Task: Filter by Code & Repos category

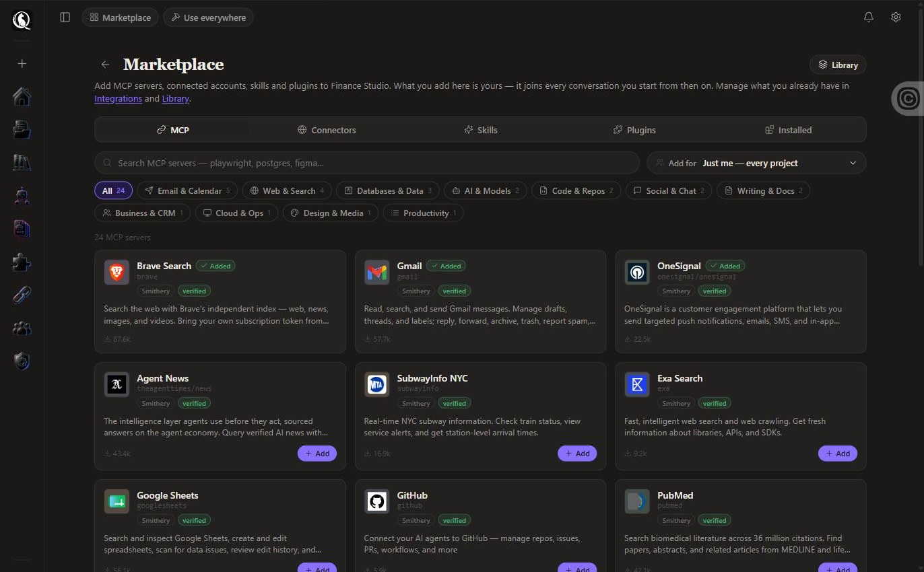Action: point(576,190)
